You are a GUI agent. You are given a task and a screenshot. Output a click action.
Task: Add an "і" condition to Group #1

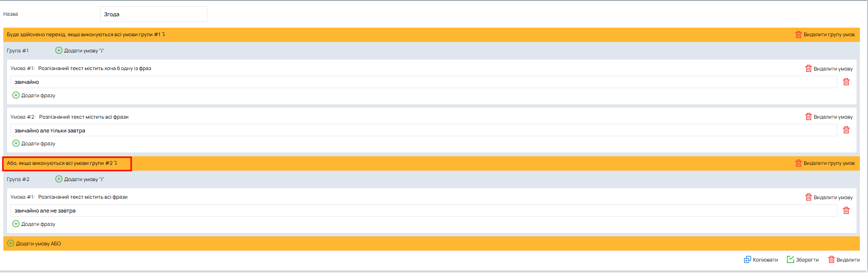click(80, 51)
